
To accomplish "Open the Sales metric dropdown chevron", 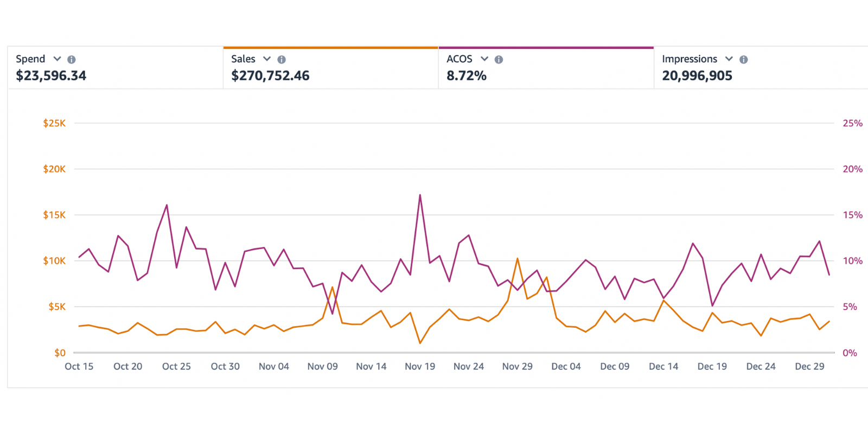I will (267, 59).
